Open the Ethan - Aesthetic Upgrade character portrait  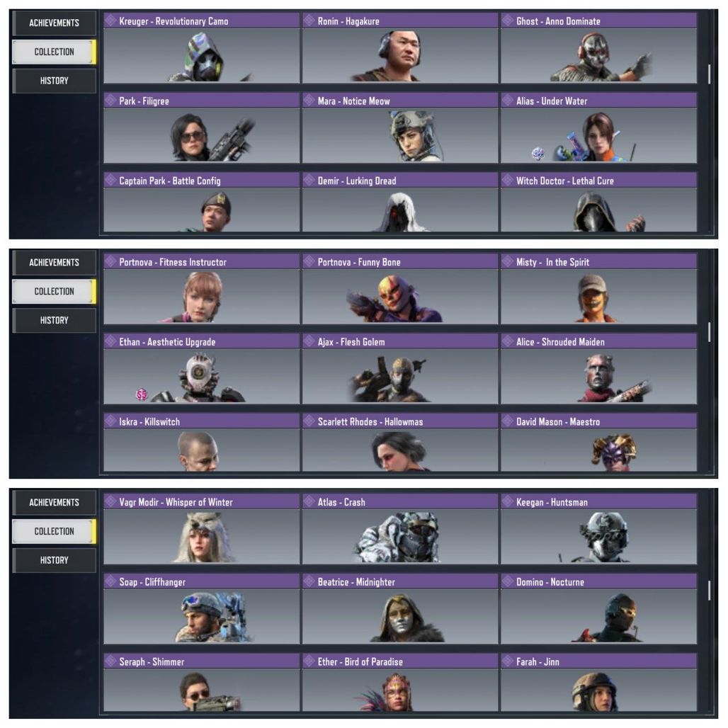tap(202, 377)
